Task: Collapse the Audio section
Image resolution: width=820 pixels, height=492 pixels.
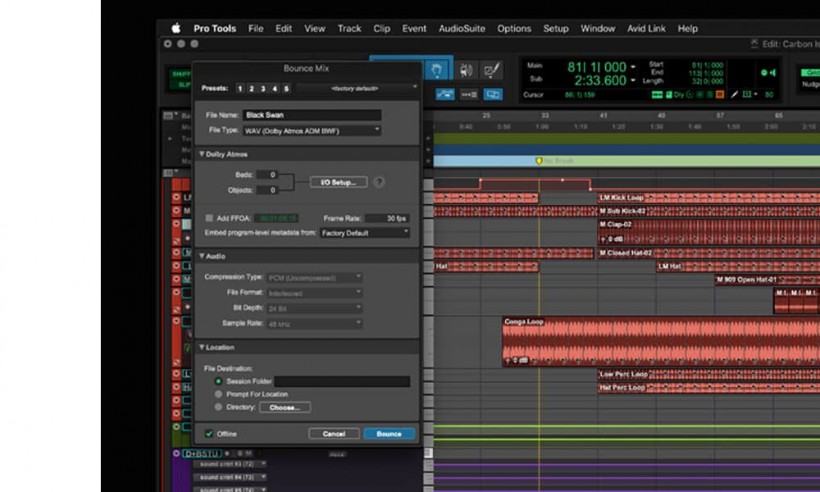Action: pyautogui.click(x=201, y=256)
